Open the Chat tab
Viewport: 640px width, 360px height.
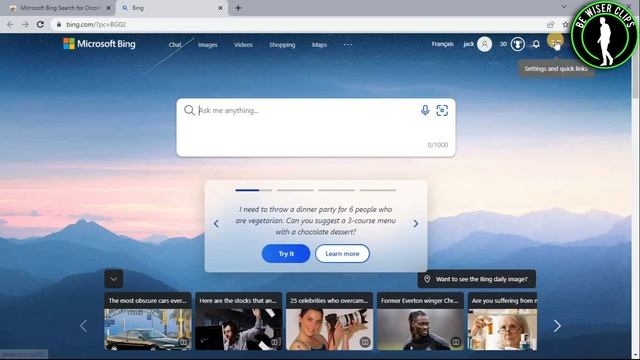point(175,45)
